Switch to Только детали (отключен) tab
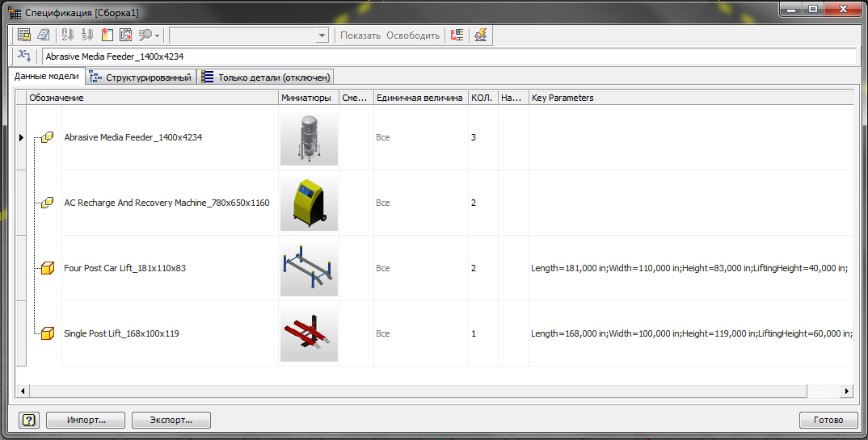 [x=266, y=78]
